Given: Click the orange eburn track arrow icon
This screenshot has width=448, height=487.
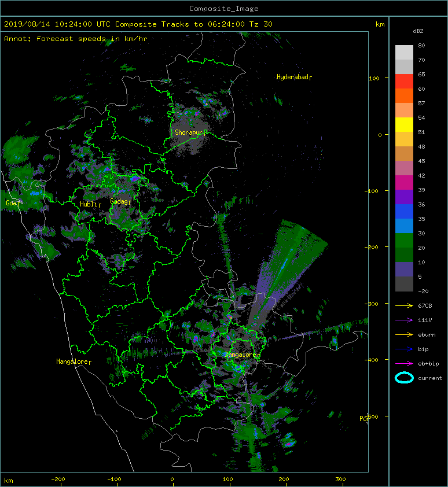Looking at the screenshot, I should tap(404, 335).
